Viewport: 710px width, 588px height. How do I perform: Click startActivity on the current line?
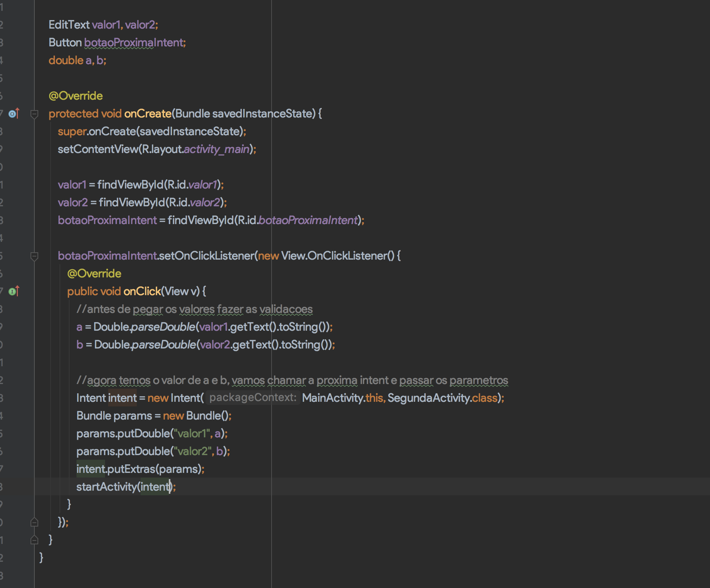107,487
